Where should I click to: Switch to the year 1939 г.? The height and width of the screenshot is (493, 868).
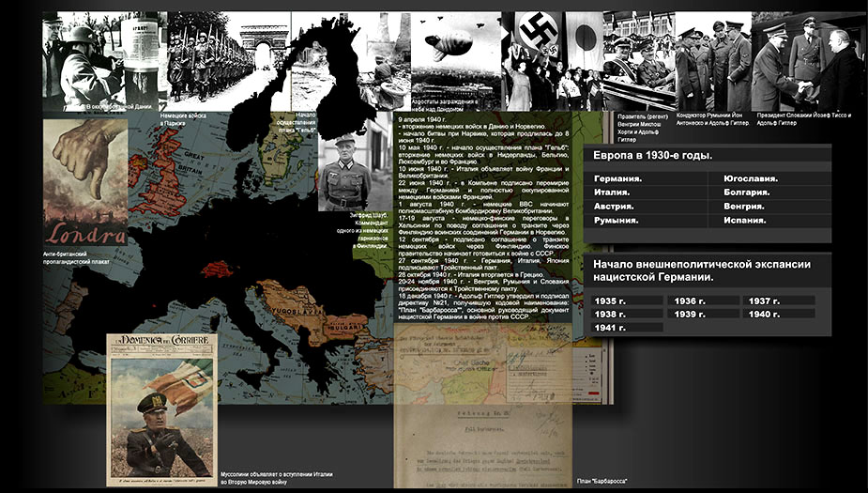(687, 314)
